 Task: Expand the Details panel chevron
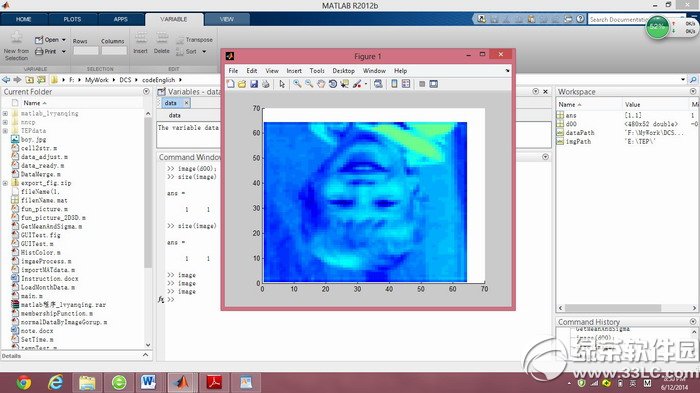pos(146,355)
